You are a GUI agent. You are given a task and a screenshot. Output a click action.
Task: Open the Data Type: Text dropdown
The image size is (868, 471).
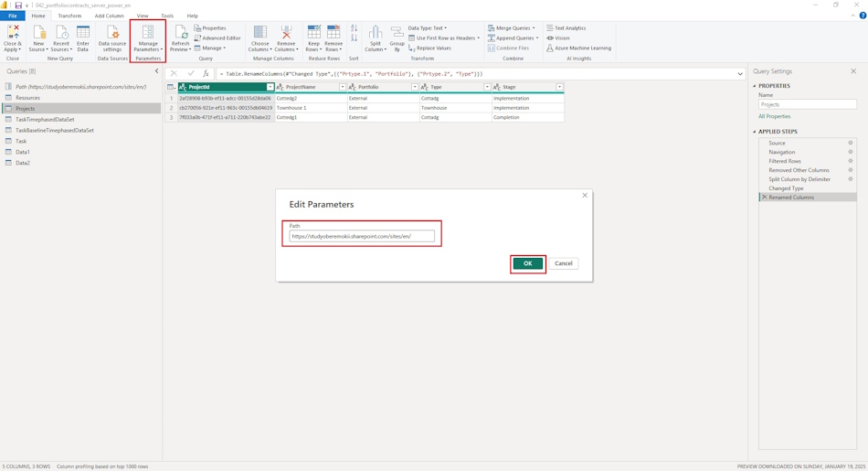(428, 28)
